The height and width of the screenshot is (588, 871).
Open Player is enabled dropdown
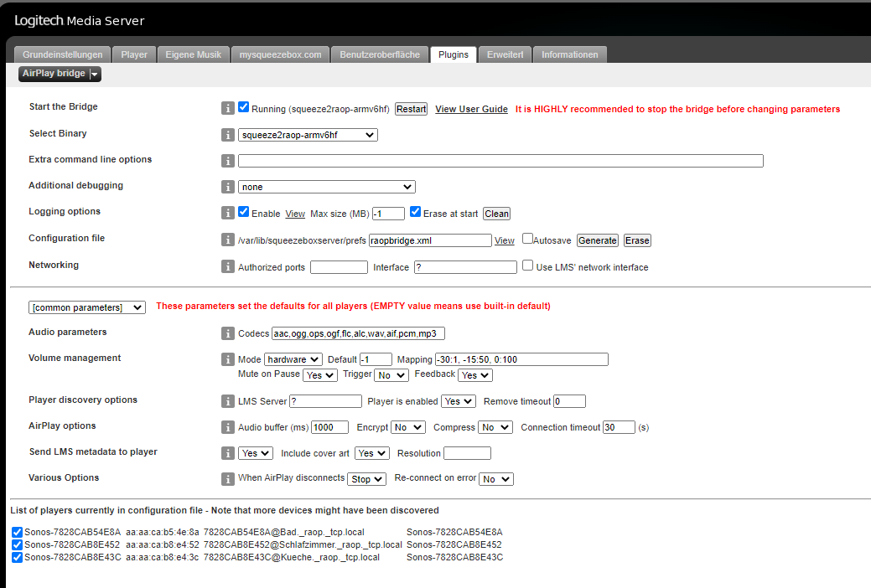coord(459,401)
